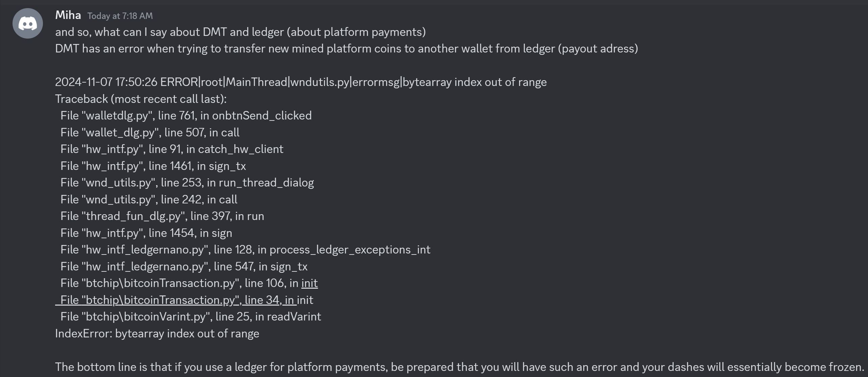Image resolution: width=868 pixels, height=377 pixels.
Task: Select the process_ledger_exceptions_int traceback line
Action: [245, 249]
